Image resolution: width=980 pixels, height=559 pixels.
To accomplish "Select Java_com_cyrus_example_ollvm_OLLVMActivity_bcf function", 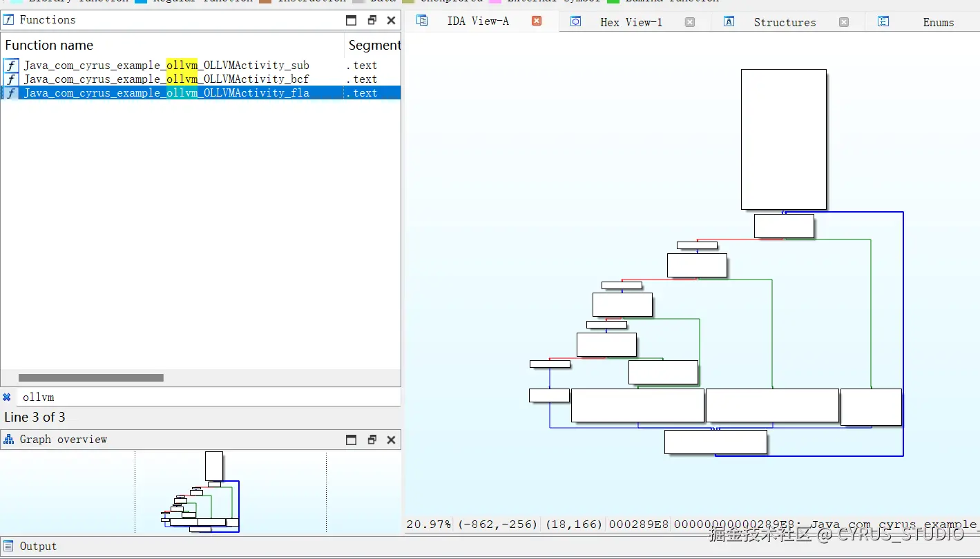I will [166, 79].
